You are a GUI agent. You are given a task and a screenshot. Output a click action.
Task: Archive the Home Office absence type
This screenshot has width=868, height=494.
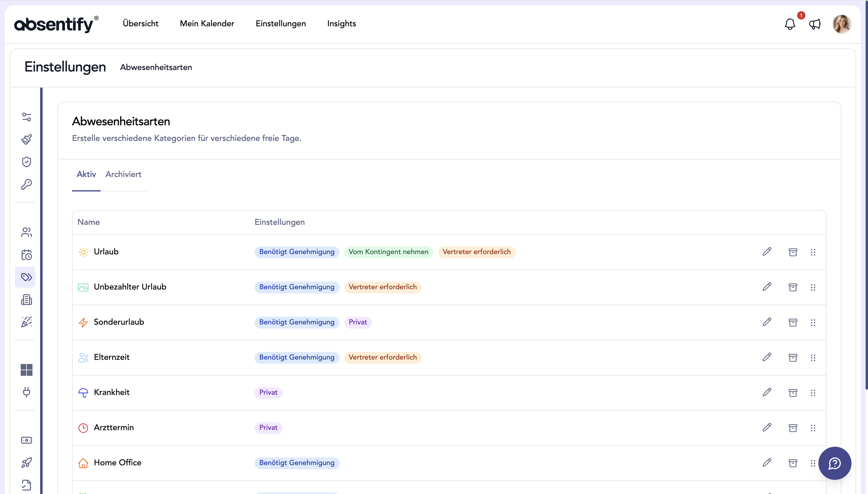(793, 463)
